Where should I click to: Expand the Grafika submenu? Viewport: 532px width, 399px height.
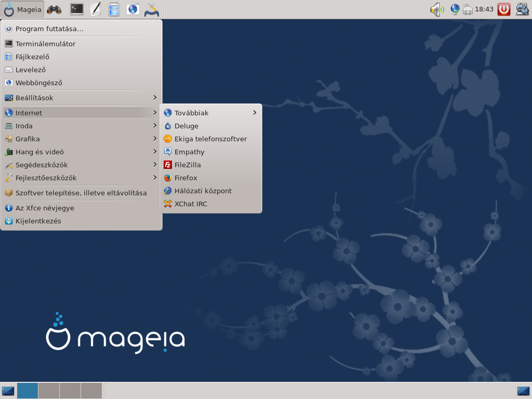(81, 139)
